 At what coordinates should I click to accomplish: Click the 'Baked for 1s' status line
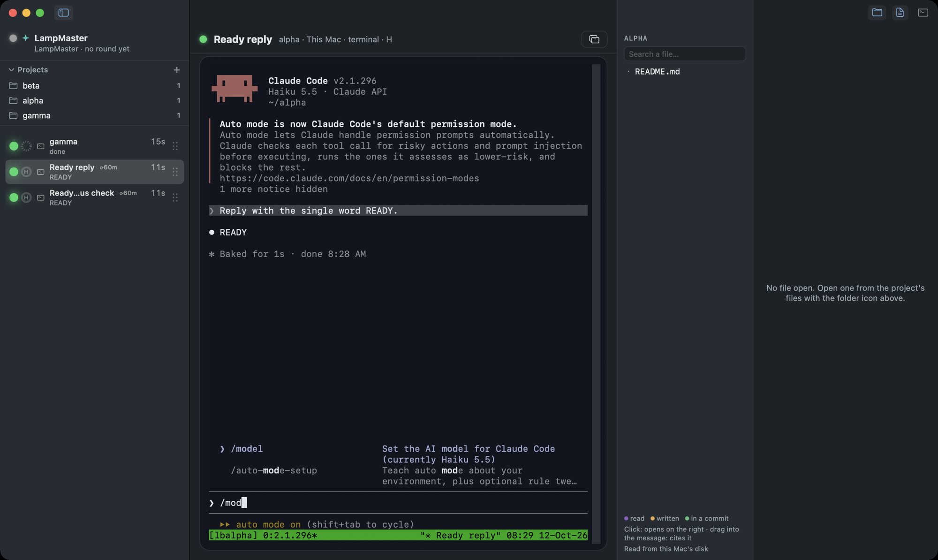coord(287,254)
